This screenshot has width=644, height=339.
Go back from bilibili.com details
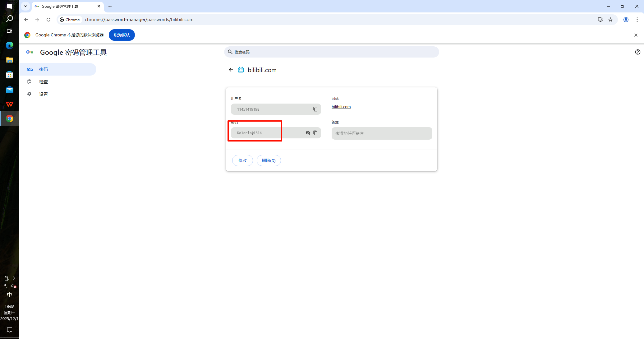(231, 70)
